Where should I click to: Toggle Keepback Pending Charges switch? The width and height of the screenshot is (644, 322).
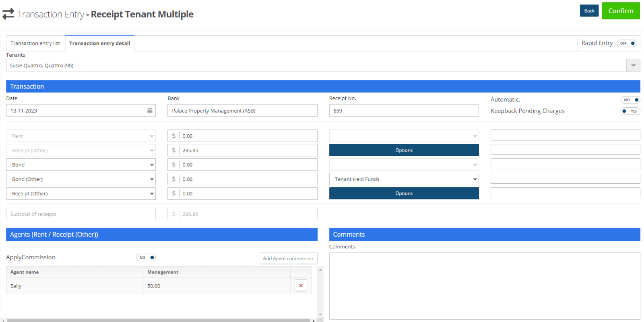630,111
